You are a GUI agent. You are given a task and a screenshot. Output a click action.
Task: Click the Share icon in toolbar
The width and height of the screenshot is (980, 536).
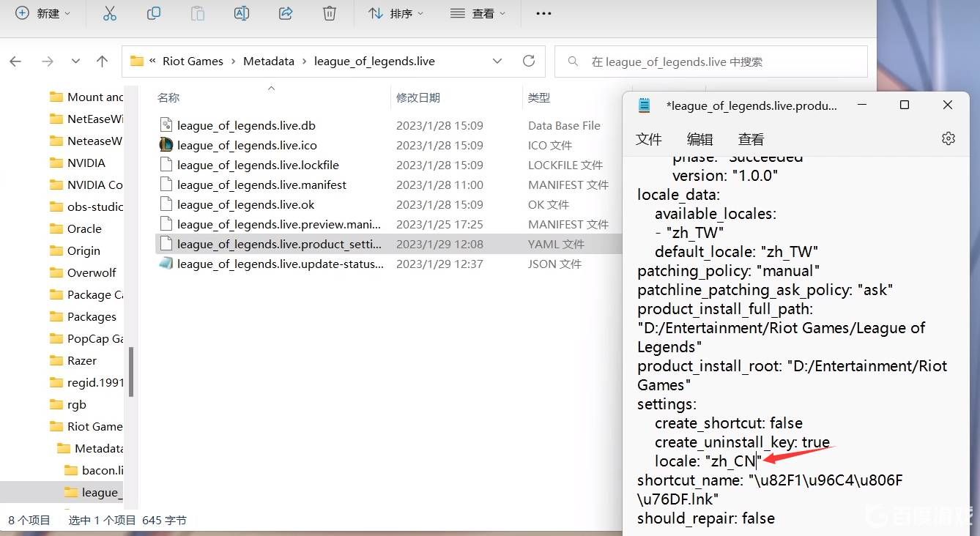(286, 13)
